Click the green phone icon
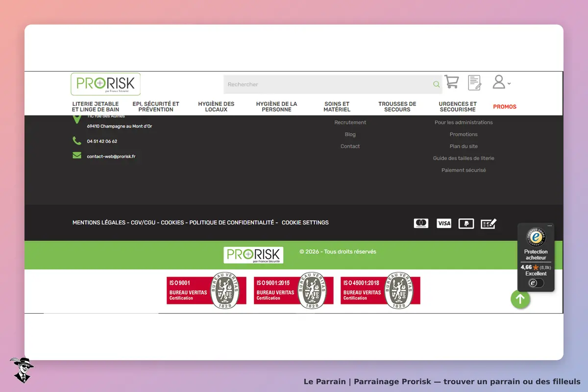This screenshot has width=588, height=392. point(77,141)
